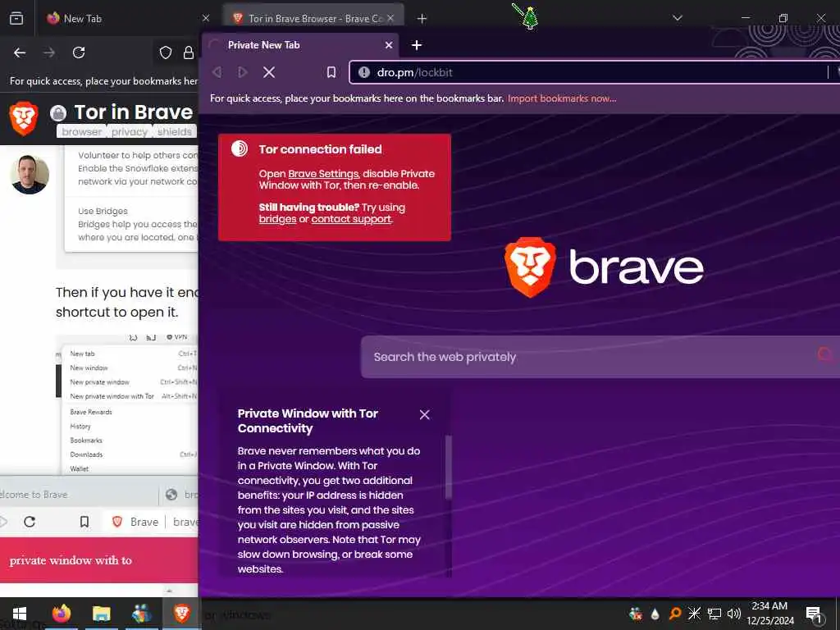Open new tab in Brave private window
This screenshot has height=630, width=840.
click(x=416, y=45)
